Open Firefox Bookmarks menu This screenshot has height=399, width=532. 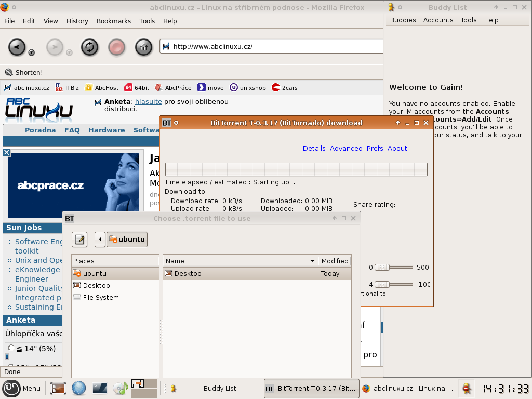[114, 21]
